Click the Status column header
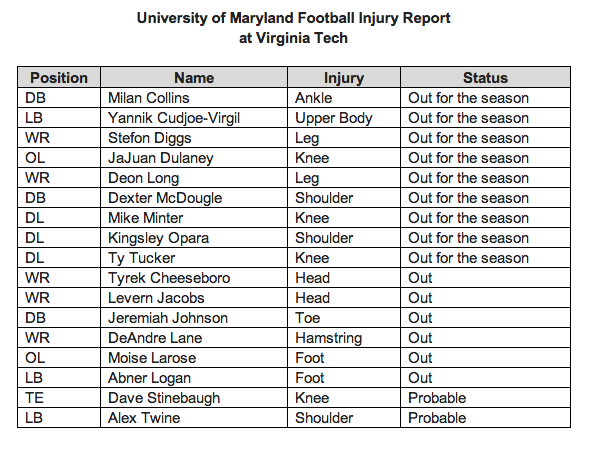 tap(485, 78)
